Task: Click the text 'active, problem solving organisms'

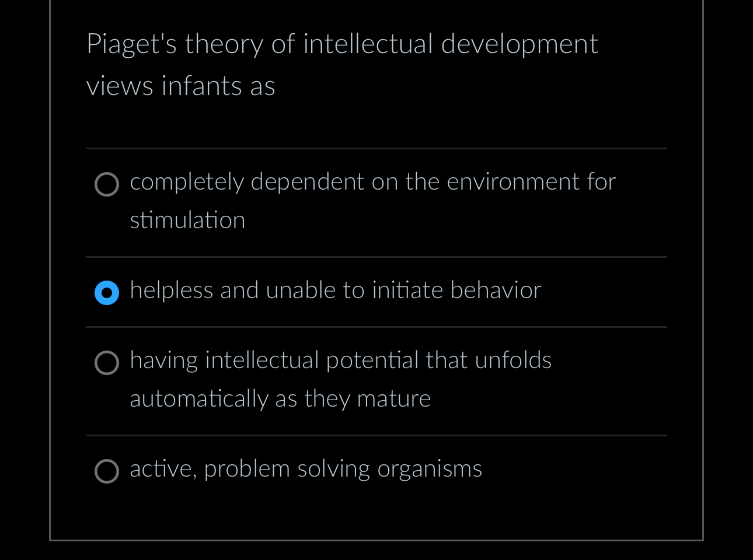Action: click(x=306, y=468)
